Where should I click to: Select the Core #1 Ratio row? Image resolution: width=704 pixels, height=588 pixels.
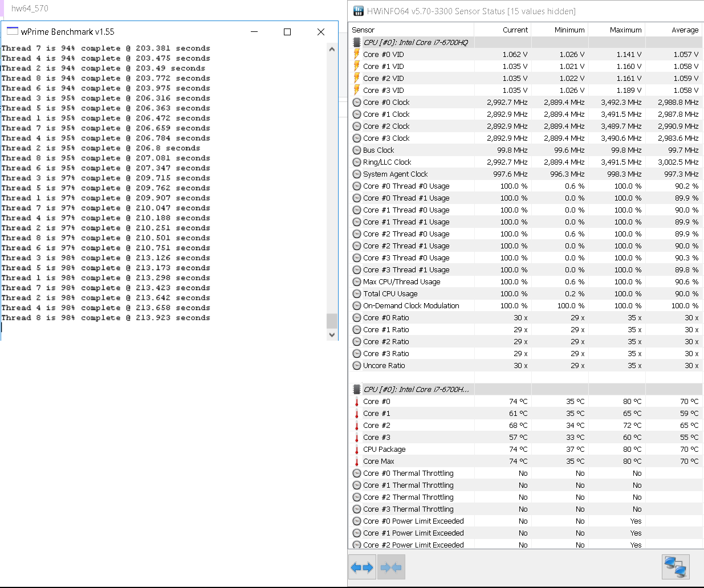[x=526, y=329]
